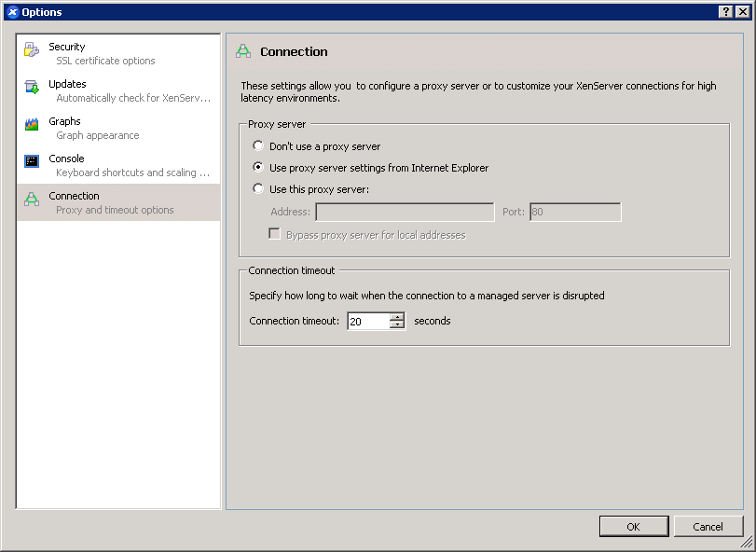Click the Security lock icon in sidebar

tap(32, 50)
